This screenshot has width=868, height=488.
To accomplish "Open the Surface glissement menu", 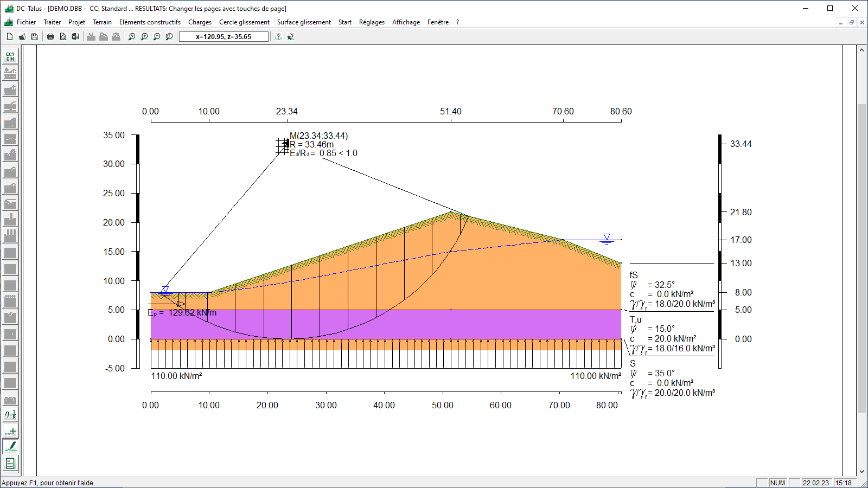I will (x=304, y=22).
